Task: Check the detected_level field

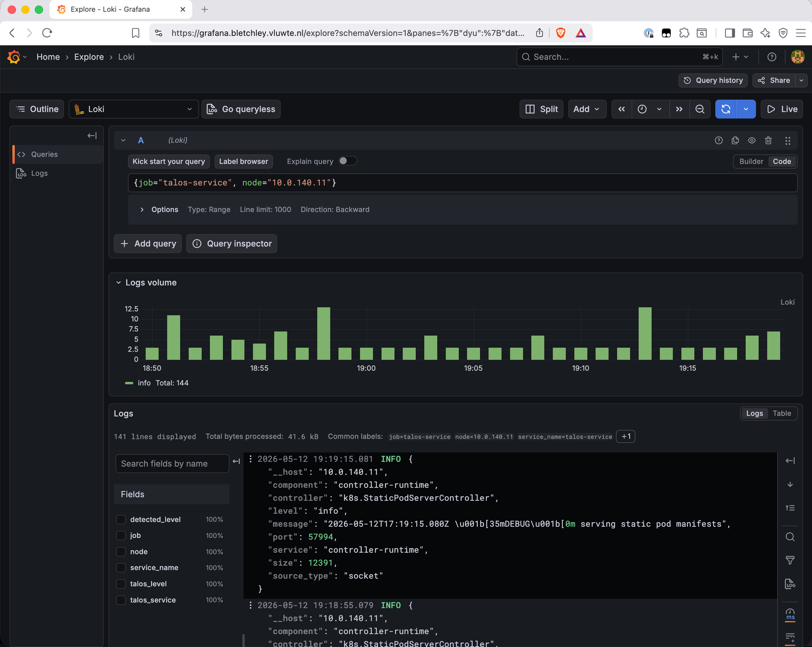Action: [121, 519]
